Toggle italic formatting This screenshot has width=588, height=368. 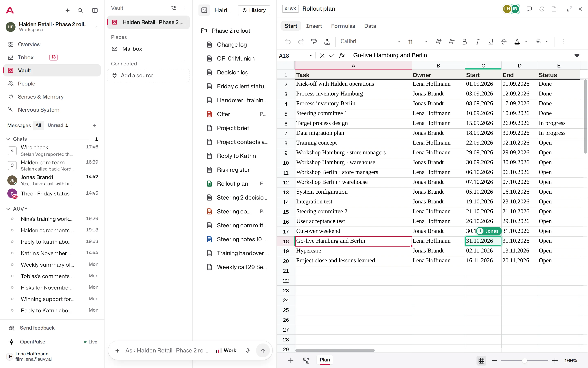[x=478, y=42]
